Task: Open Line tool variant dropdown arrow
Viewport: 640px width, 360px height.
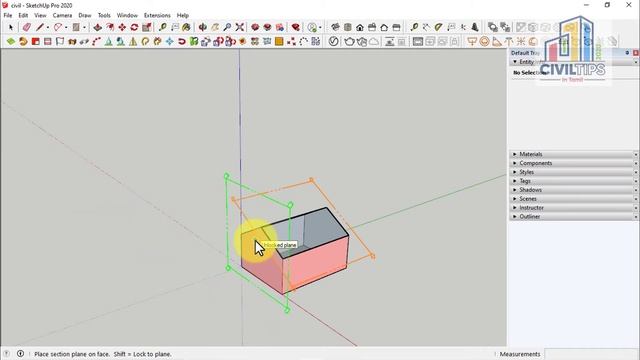Action: (x=48, y=28)
